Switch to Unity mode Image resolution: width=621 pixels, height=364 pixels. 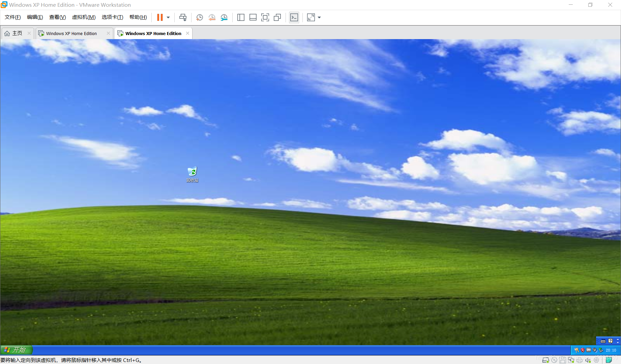pos(277,18)
